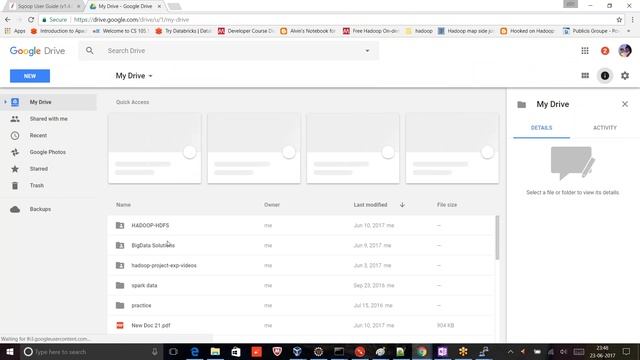Open the Action Center notification icon
This screenshot has height=360, width=640.
tap(627, 352)
